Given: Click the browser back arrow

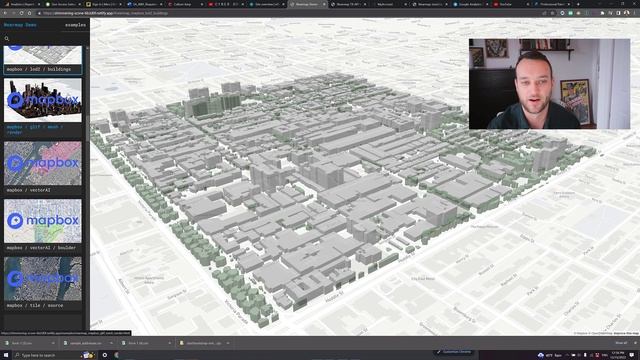Looking at the screenshot, I should click(5, 13).
